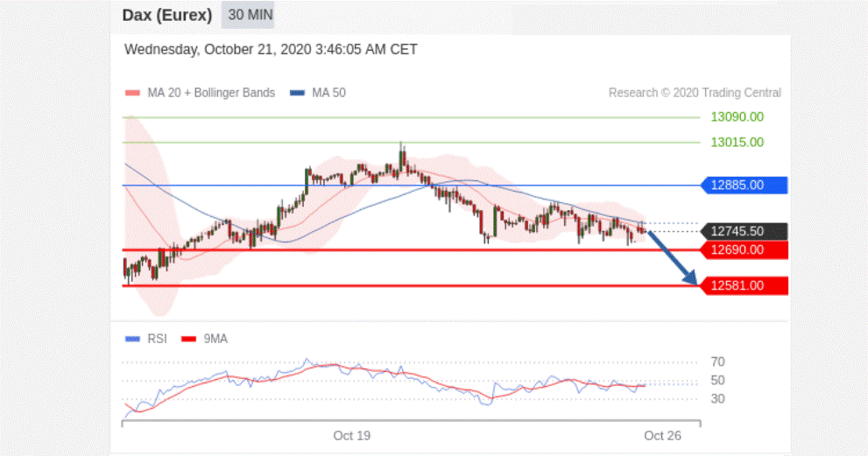
Task: Click the RSI legend label
Action: [157, 339]
